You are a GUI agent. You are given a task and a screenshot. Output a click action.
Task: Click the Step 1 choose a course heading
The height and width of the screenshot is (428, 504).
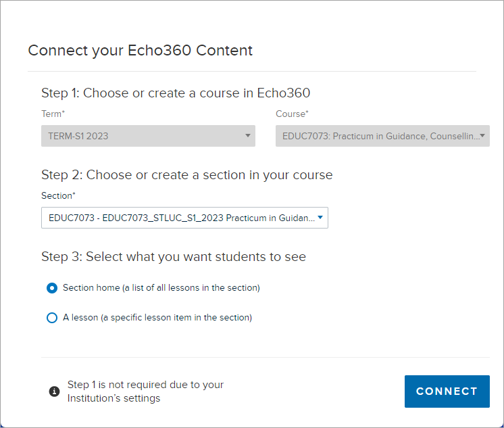click(x=176, y=93)
